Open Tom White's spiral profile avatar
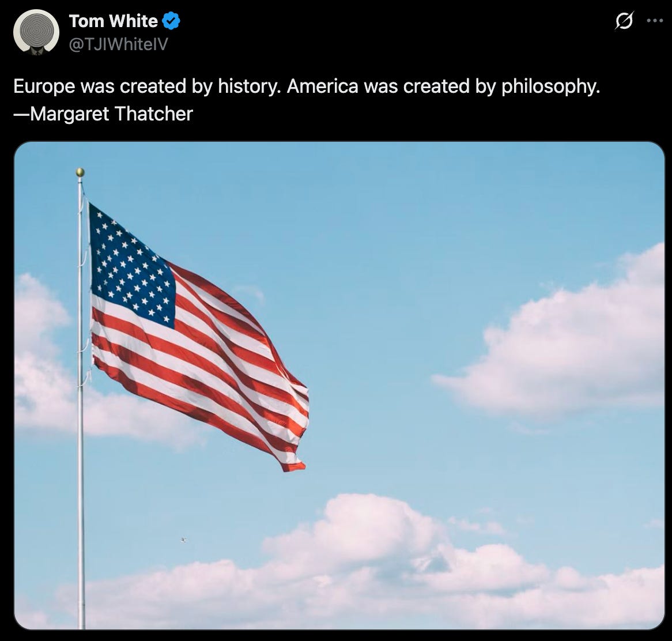Viewport: 672px width, 641px height. coord(36,32)
